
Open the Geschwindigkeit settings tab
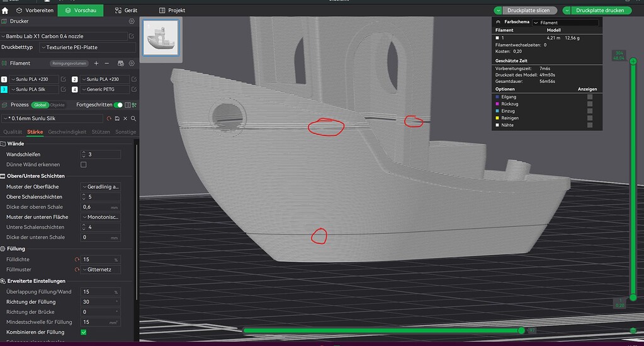coord(67,131)
